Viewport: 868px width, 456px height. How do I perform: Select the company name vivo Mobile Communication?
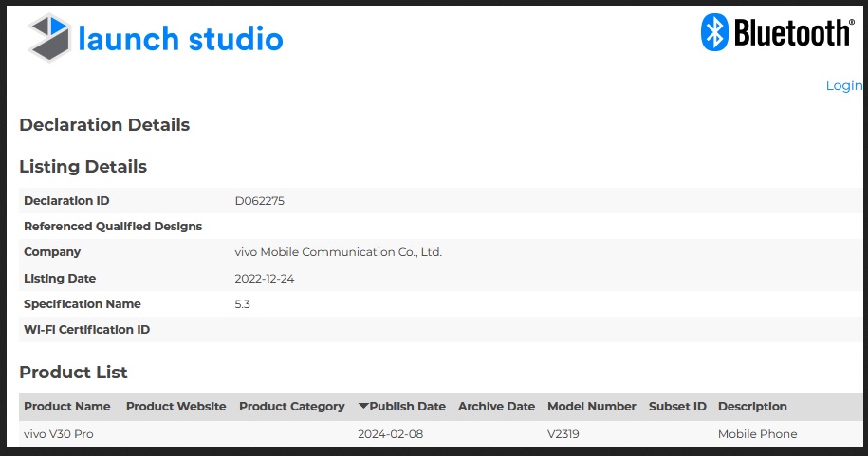339,252
